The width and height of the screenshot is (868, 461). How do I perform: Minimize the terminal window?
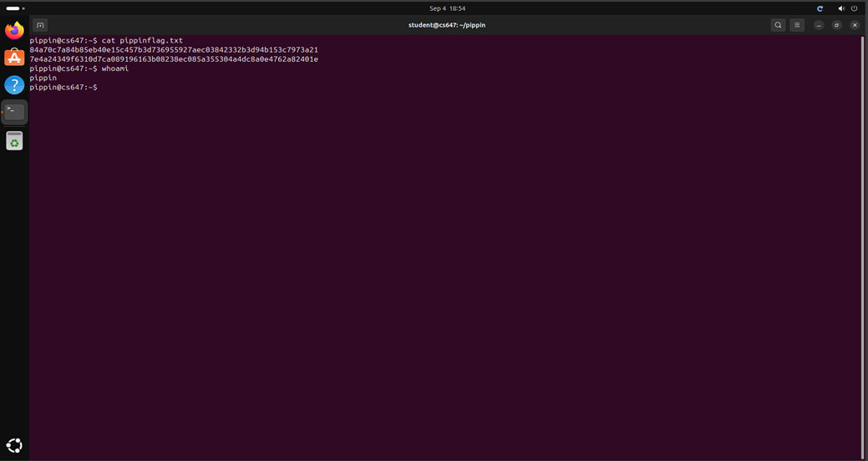click(819, 25)
